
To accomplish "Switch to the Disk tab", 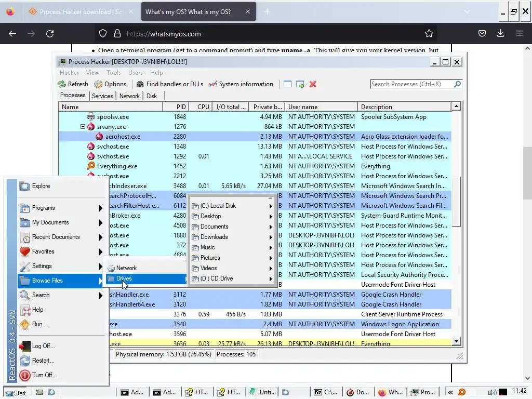I will tap(152, 96).
